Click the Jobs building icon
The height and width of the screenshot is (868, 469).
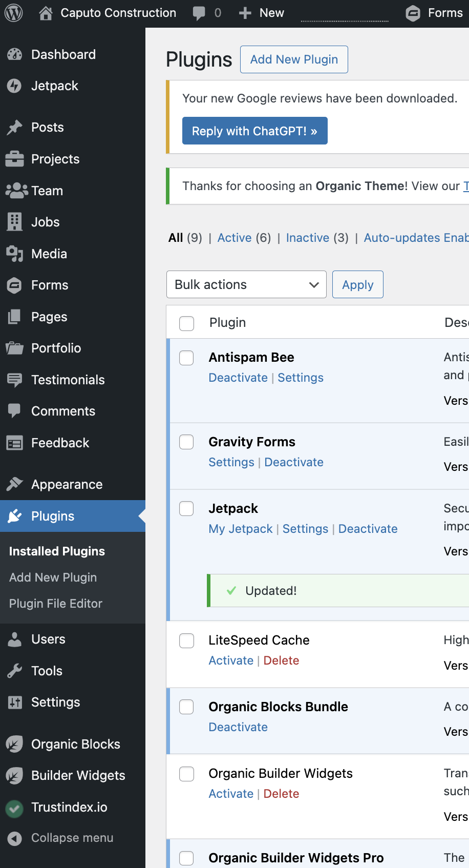point(15,222)
